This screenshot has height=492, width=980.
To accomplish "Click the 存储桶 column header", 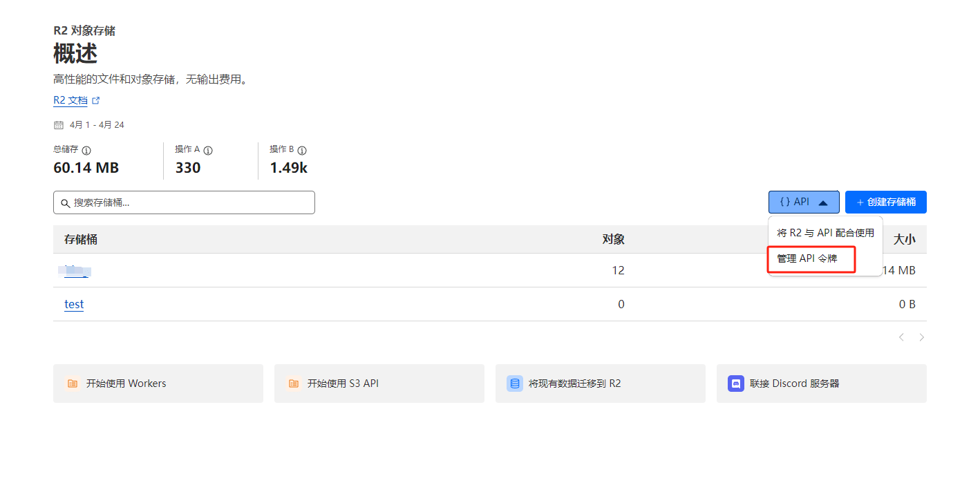I will 81,239.
